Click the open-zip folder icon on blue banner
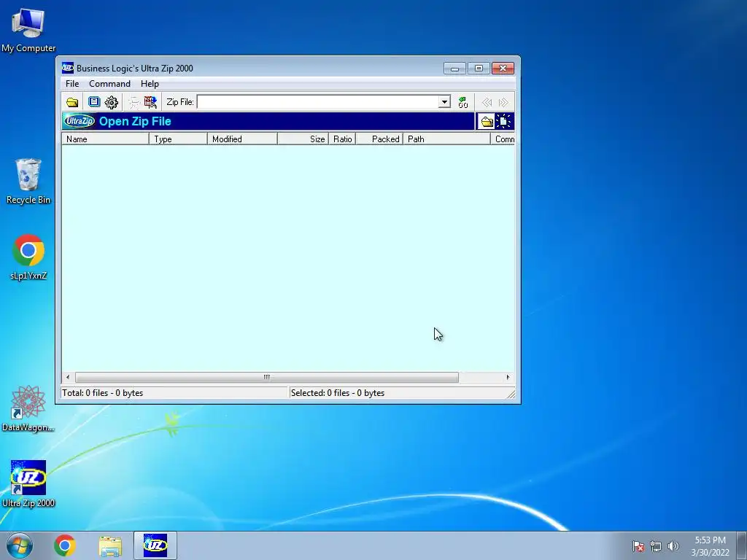The height and width of the screenshot is (560, 747). [487, 122]
